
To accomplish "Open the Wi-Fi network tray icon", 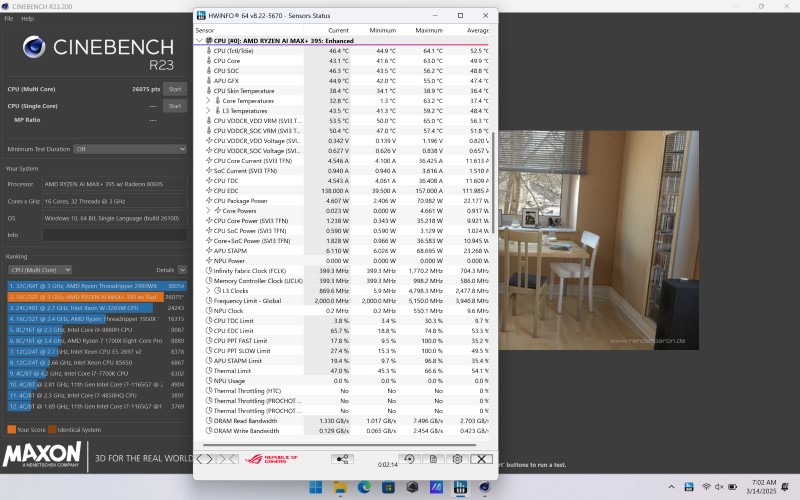I will (x=706, y=487).
